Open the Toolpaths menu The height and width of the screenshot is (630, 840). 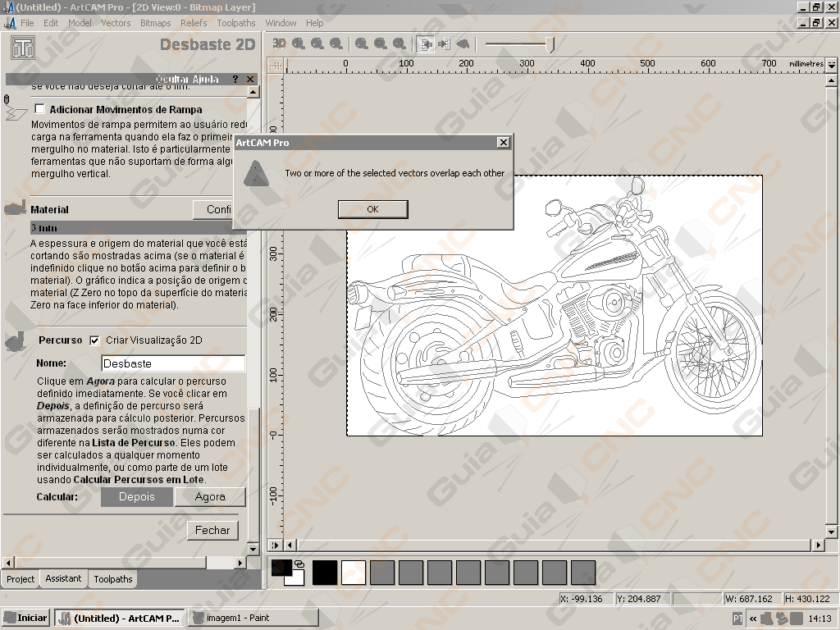click(236, 23)
